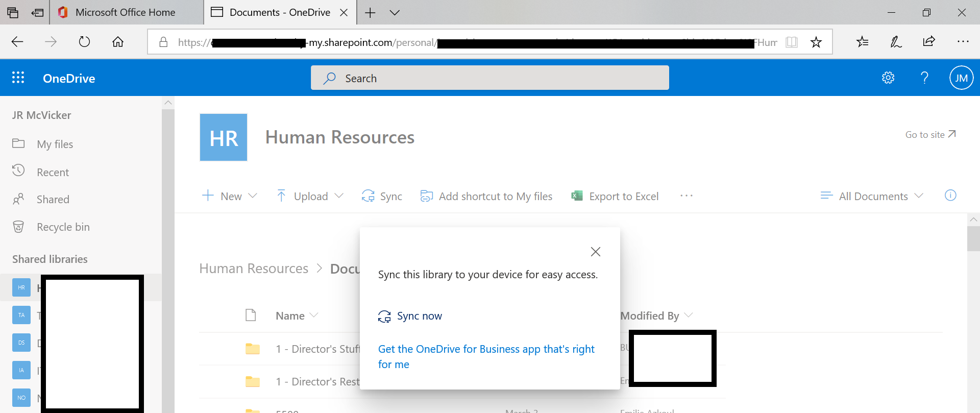
Task: Open the help question mark
Action: (x=924, y=78)
